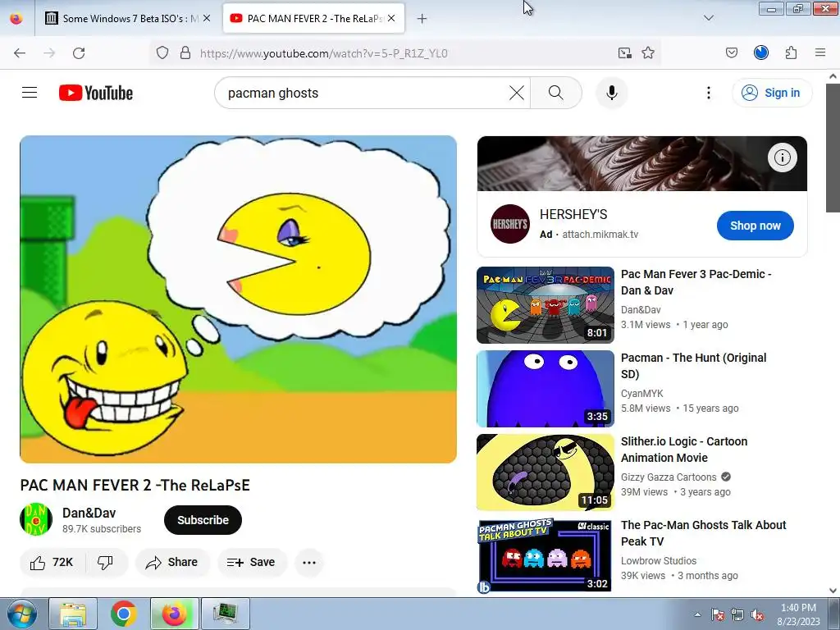Open the Firefox application menu
Screen dimensions: 840x630
[820, 52]
